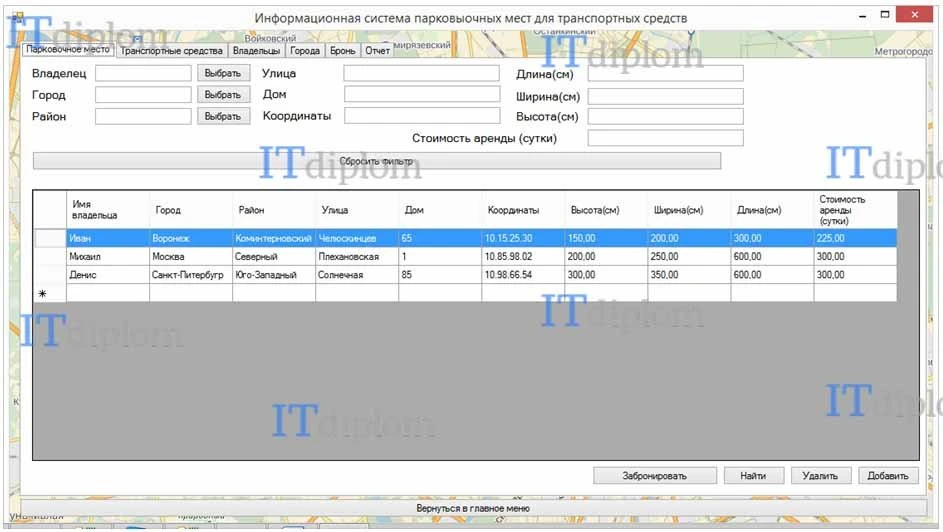Viewport: 943px width, 532px height.
Task: Click the height cell 150,00
Action: 606,238
